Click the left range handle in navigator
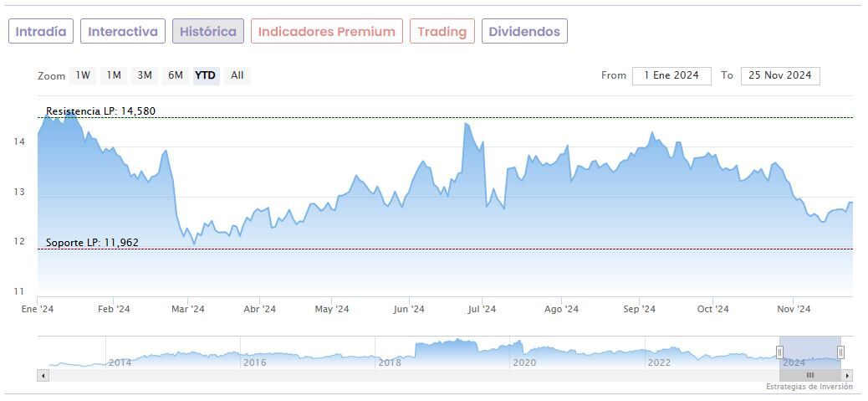Image resolution: width=868 pixels, height=401 pixels. coord(780,352)
